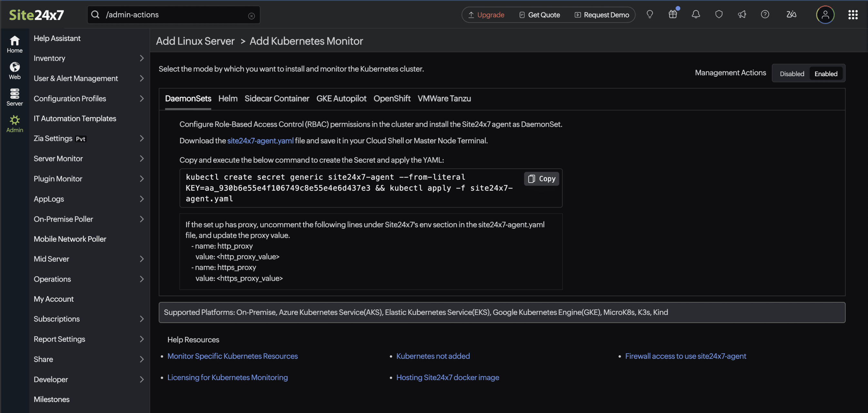Image resolution: width=868 pixels, height=413 pixels.
Task: Set Management Actions to Disabled
Action: pyautogui.click(x=792, y=74)
